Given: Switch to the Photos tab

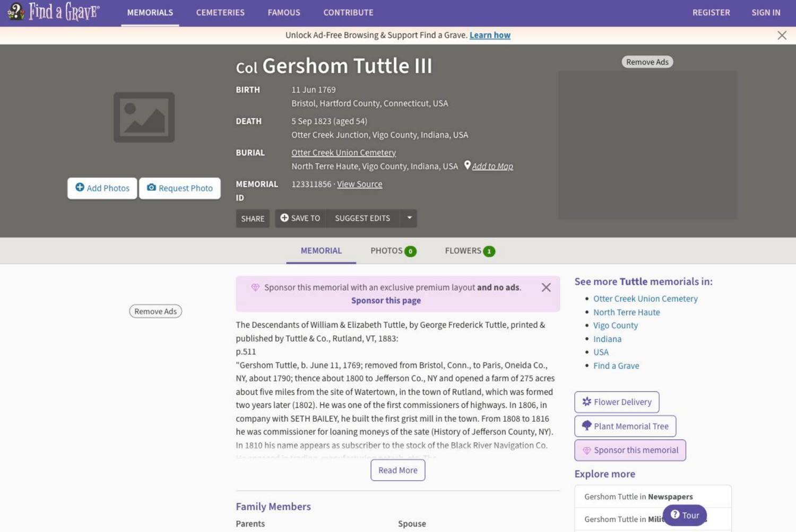Looking at the screenshot, I should [x=393, y=251].
